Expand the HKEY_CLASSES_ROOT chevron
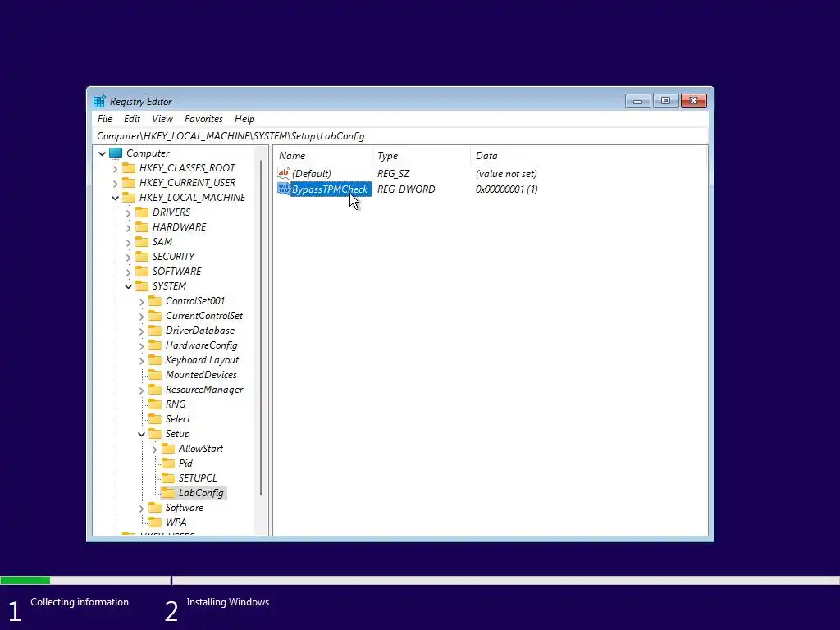 115,169
